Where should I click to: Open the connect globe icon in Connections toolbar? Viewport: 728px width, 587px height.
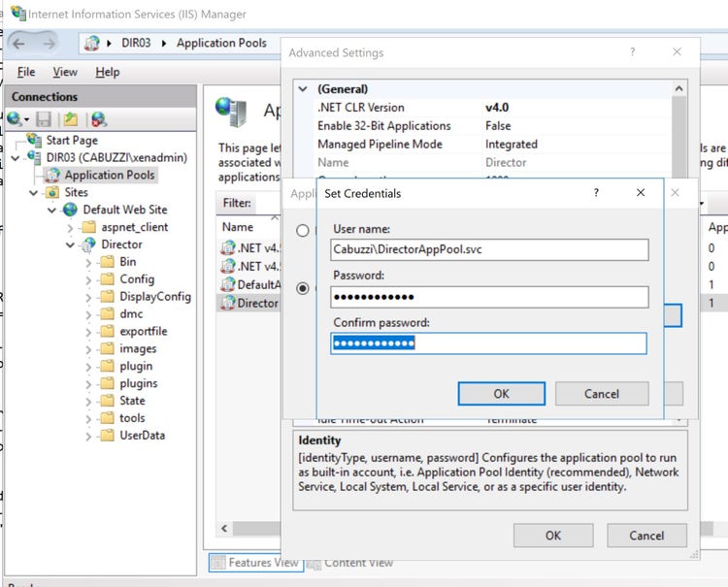pos(15,119)
